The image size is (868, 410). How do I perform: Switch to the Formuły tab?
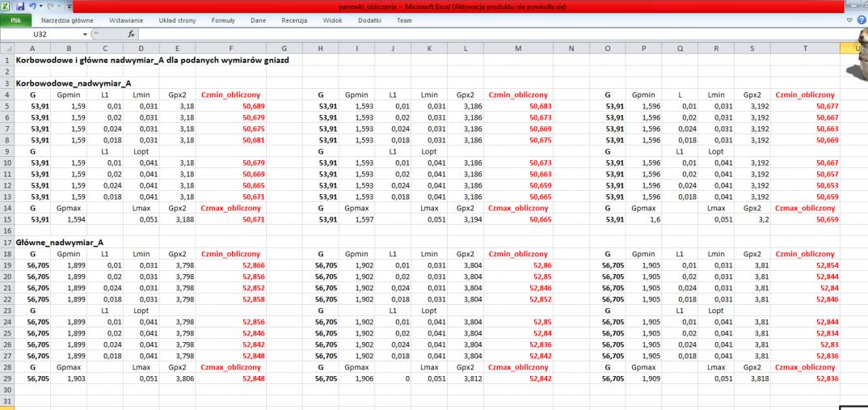tap(223, 20)
